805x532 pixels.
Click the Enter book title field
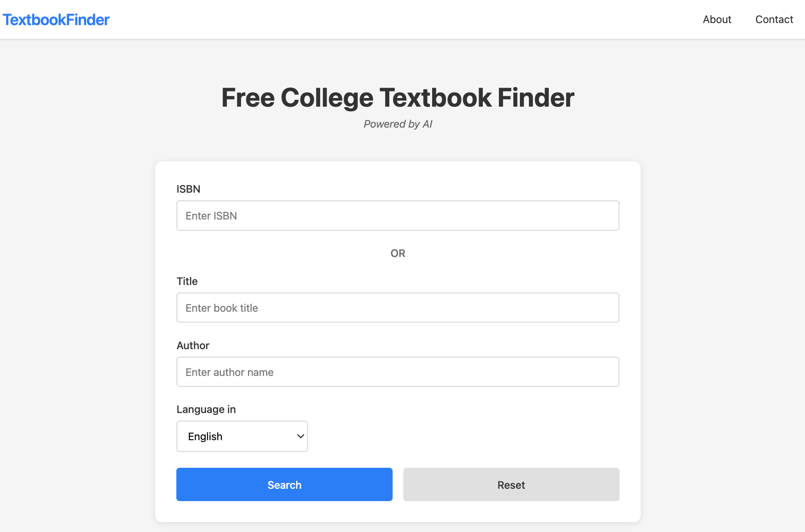[x=398, y=308]
